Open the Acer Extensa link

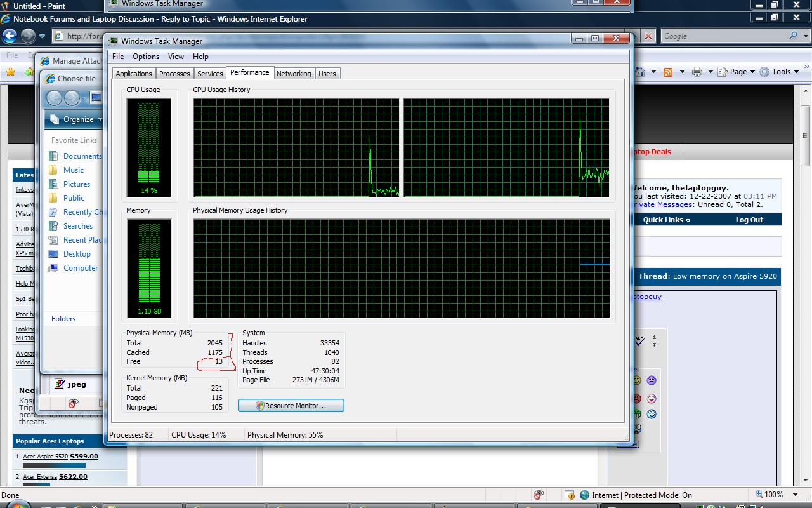(40, 477)
